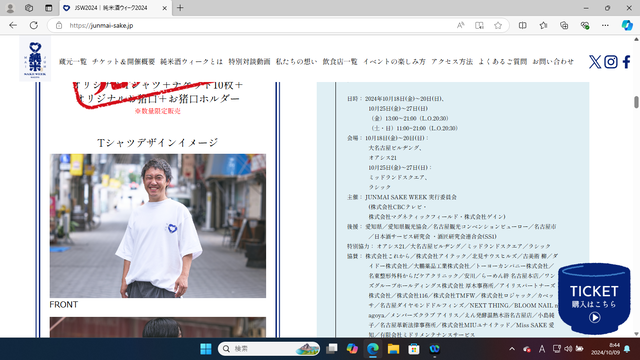This screenshot has height=360, width=640.
Task: Open the Collections icon
Action: tap(564, 25)
